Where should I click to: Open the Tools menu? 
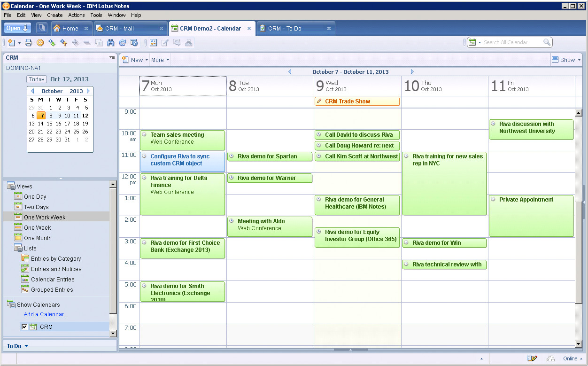tap(96, 15)
